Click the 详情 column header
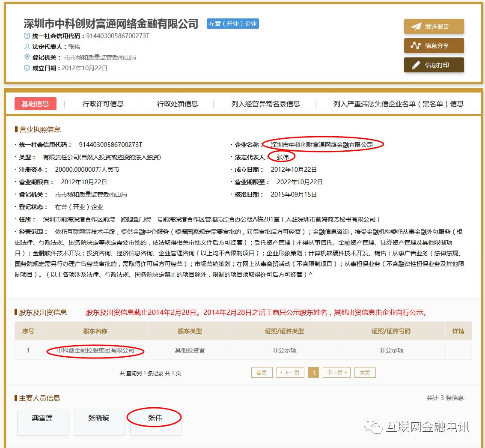The width and height of the screenshot is (485, 448). click(458, 331)
